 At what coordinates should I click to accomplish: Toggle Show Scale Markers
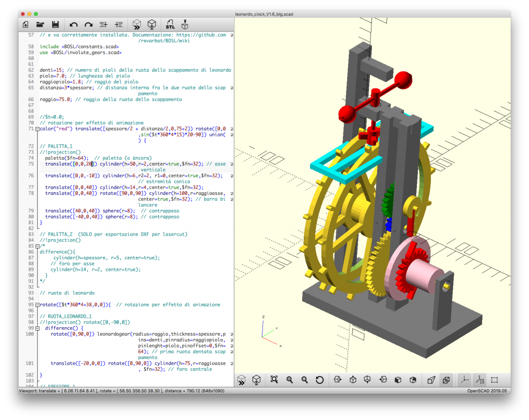(x=480, y=380)
